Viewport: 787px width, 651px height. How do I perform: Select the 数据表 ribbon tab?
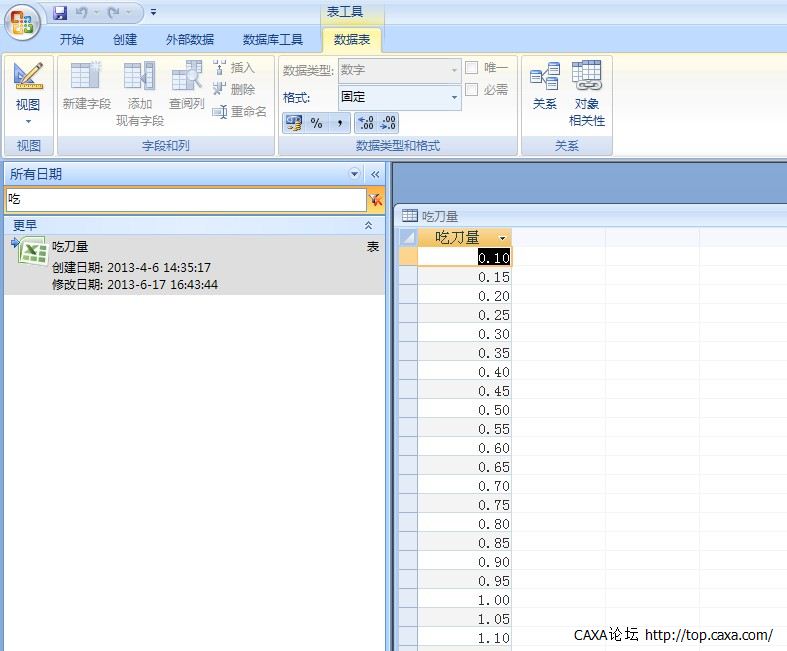tap(352, 40)
